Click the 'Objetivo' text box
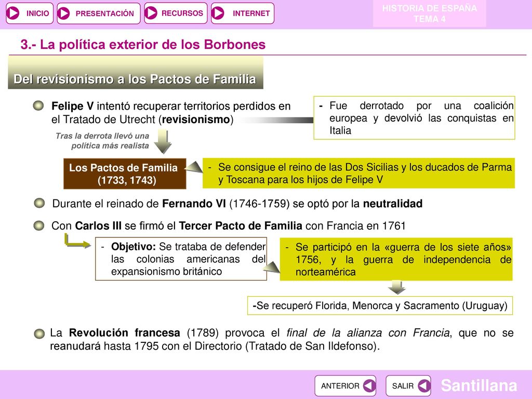This screenshot has width=532, height=399. (x=181, y=259)
